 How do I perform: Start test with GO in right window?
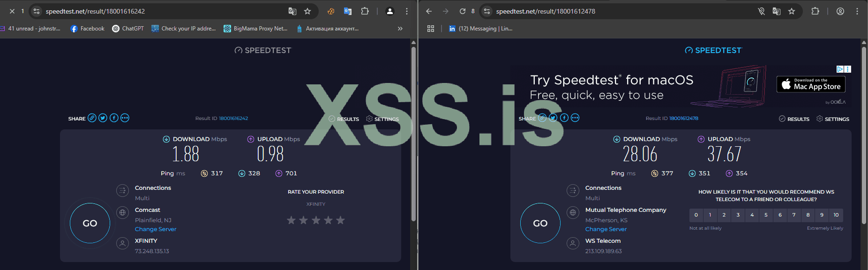(540, 223)
